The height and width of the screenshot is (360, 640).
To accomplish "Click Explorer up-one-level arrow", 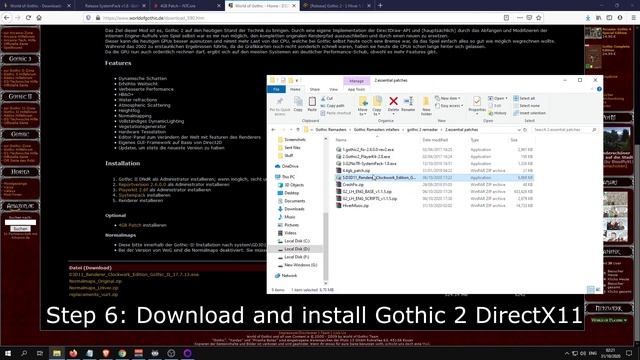I will [x=298, y=130].
